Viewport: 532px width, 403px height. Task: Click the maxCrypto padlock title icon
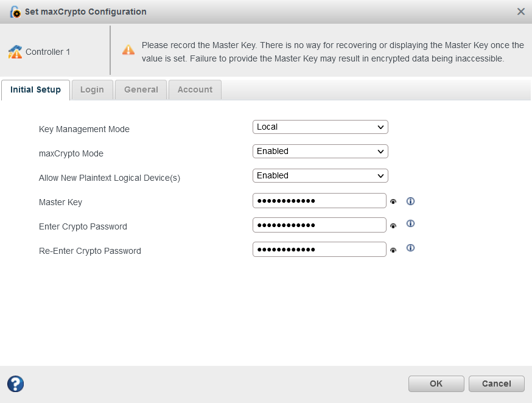pyautogui.click(x=15, y=12)
